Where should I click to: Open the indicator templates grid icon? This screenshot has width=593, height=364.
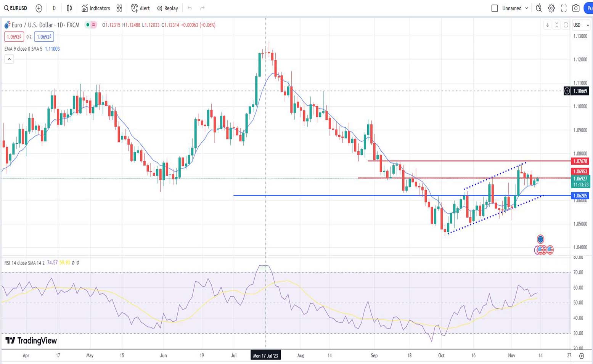[x=119, y=8]
